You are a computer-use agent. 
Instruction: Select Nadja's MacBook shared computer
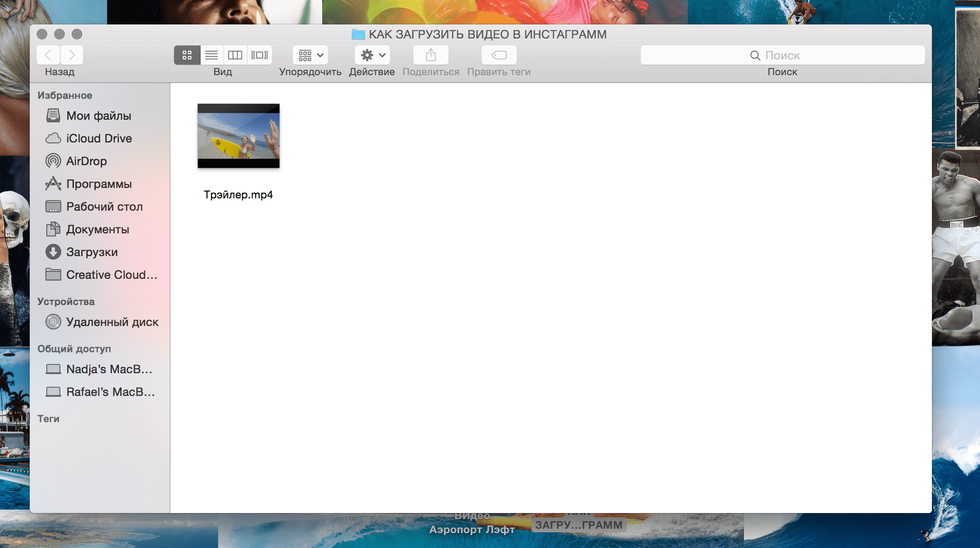click(x=100, y=369)
